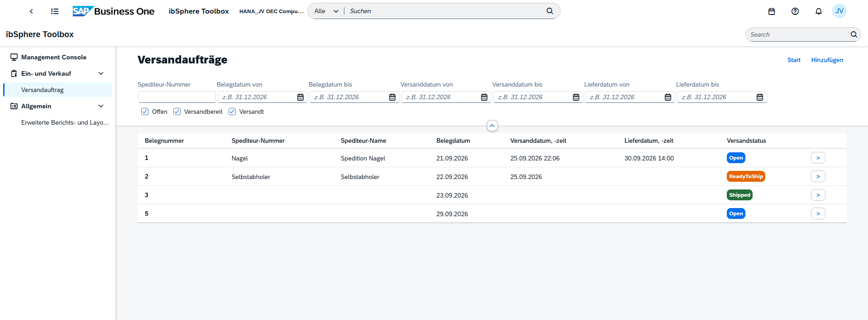Click the Hinzufügen button

click(827, 60)
